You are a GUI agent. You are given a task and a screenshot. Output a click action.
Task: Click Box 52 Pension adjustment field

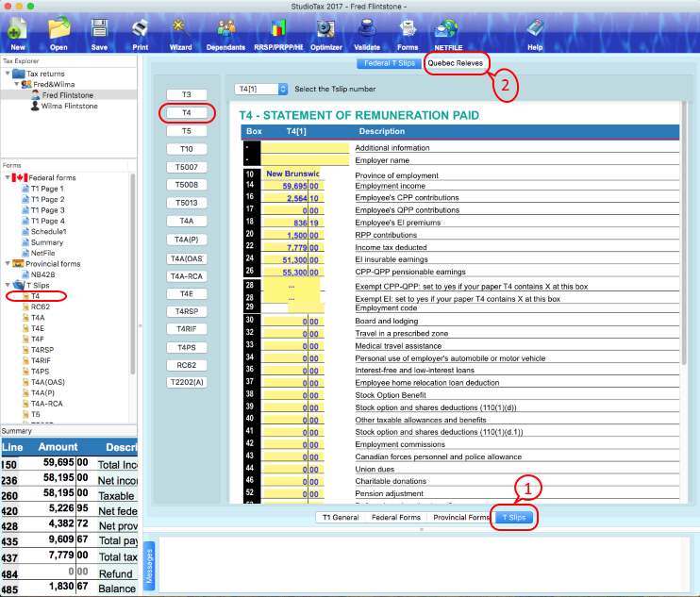pyautogui.click(x=292, y=494)
